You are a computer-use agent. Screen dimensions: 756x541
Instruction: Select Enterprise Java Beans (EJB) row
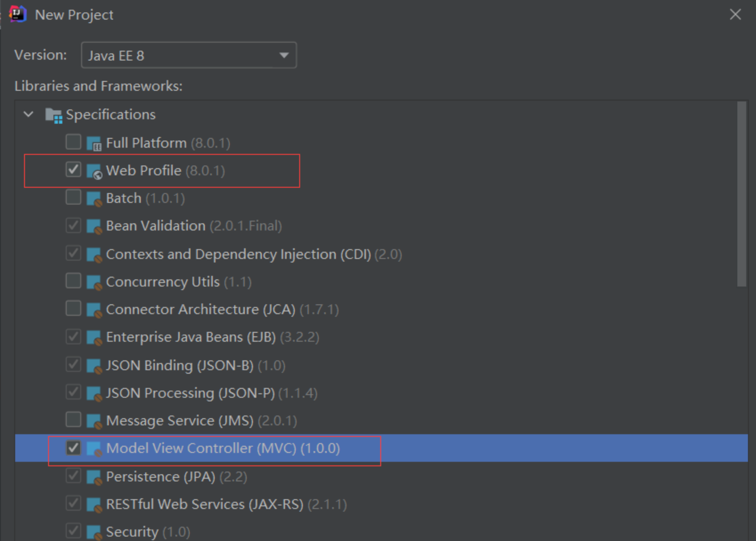pos(191,337)
